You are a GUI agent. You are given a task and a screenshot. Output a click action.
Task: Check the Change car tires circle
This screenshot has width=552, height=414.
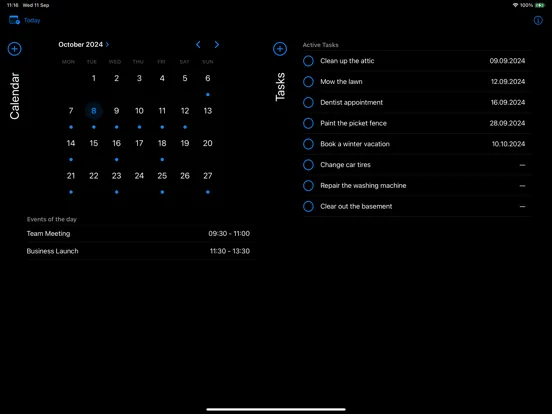coord(308,165)
